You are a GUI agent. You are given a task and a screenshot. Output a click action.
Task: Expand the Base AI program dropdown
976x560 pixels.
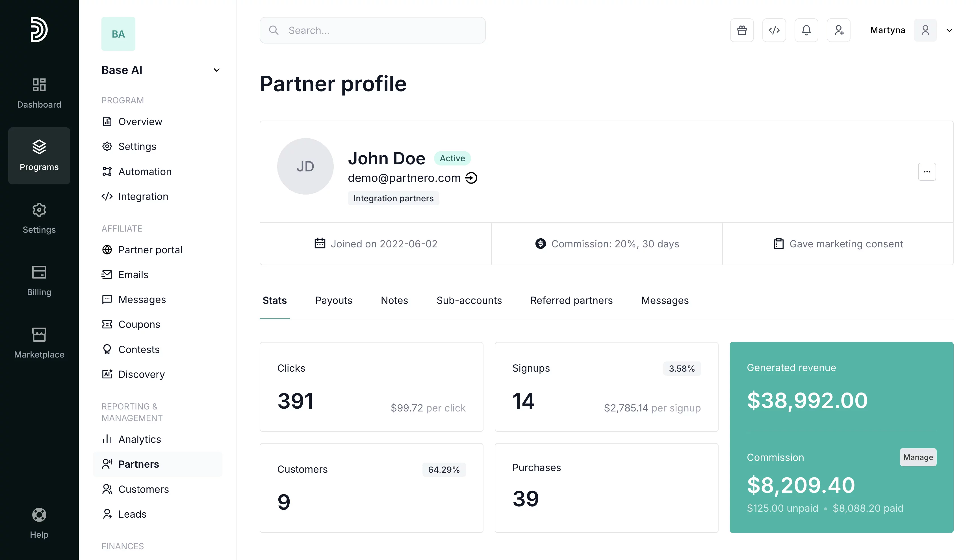coord(216,70)
